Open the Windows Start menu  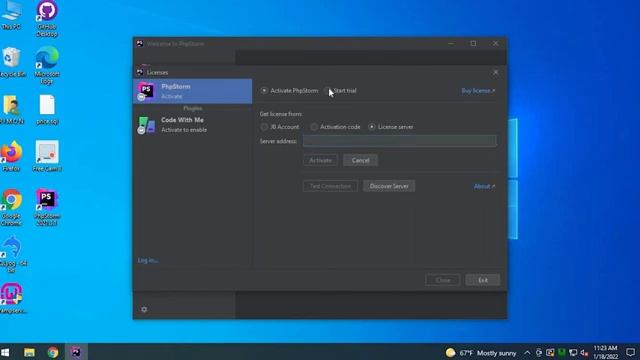pos(5,352)
